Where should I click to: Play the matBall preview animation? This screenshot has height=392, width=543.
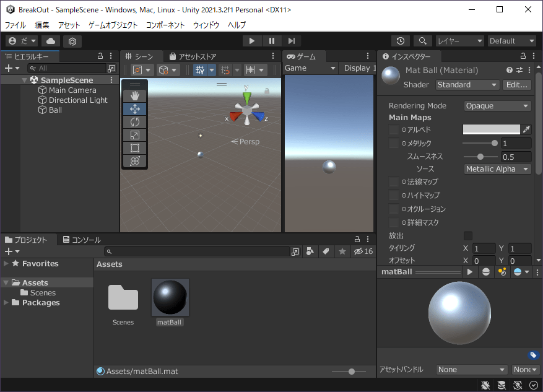[469, 272]
